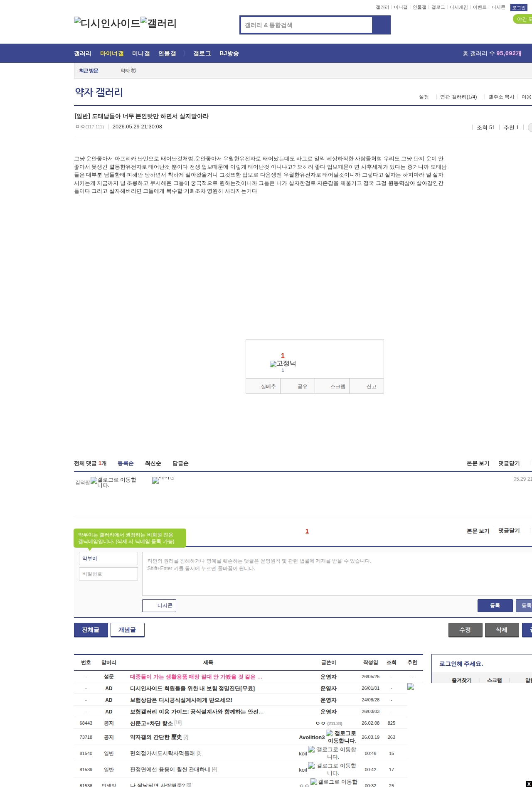This screenshot has width=532, height=787.
Task: Click the 신고 report button
Action: tap(367, 386)
